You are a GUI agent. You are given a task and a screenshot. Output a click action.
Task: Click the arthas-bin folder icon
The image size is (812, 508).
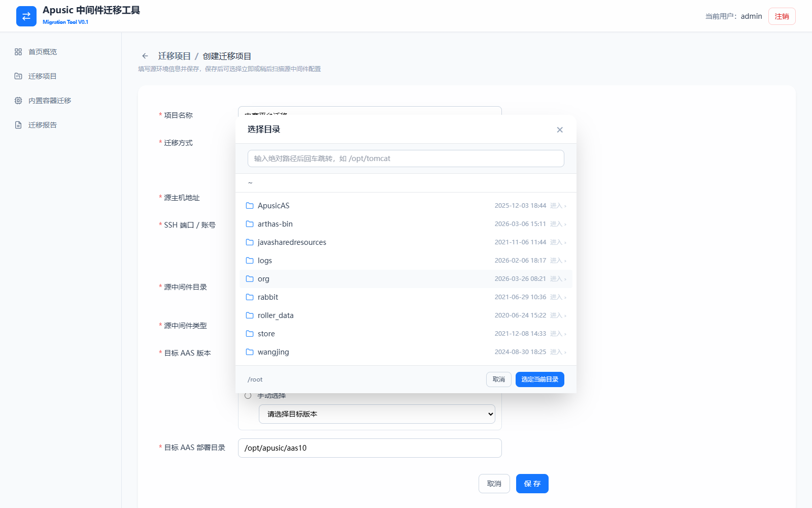point(250,224)
